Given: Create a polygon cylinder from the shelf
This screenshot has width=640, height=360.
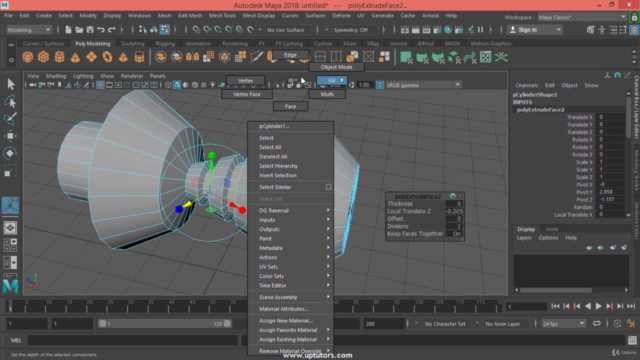Looking at the screenshot, I should click(60, 57).
